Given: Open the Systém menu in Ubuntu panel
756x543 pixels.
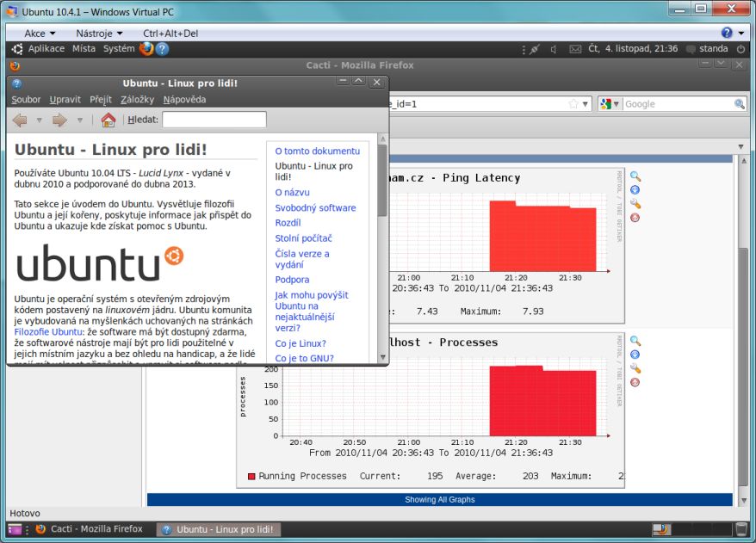Looking at the screenshot, I should [x=119, y=49].
